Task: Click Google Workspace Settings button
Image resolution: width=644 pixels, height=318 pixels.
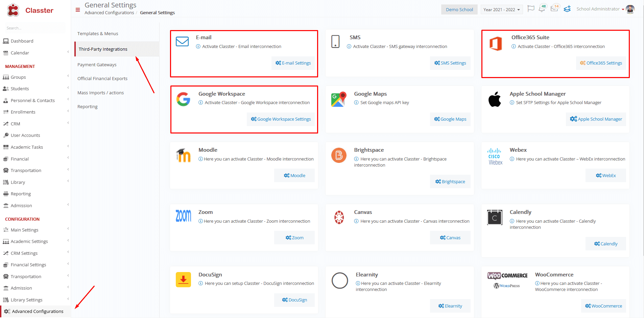Action: click(x=281, y=119)
